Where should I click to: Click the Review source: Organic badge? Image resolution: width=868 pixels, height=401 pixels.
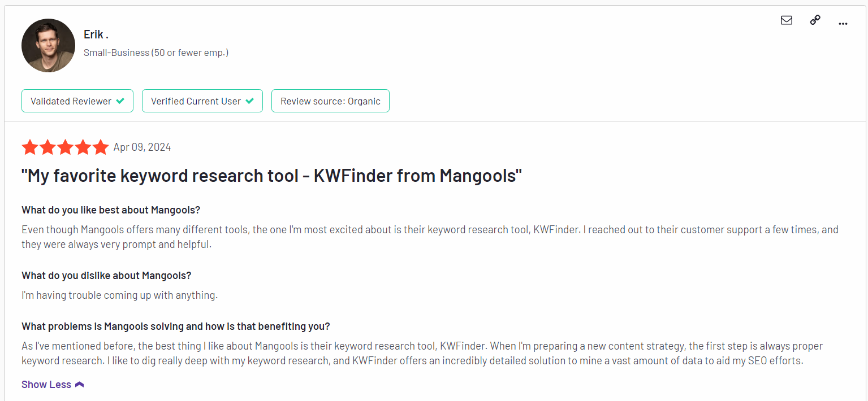331,101
